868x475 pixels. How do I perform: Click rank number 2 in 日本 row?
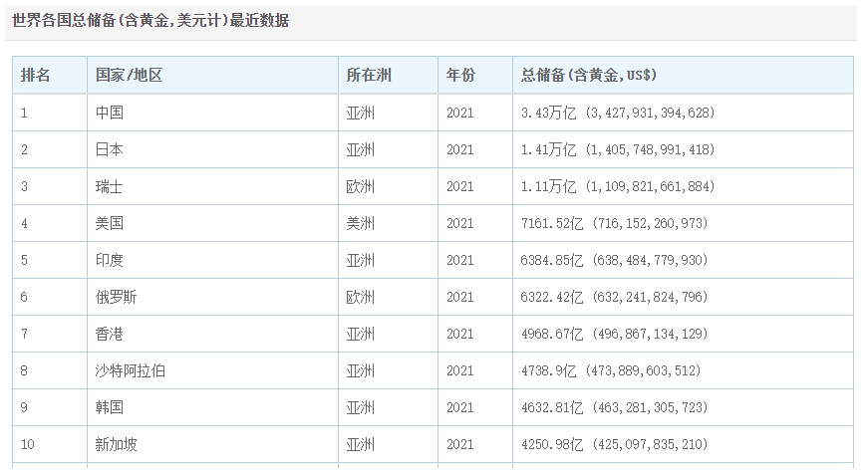click(x=24, y=149)
